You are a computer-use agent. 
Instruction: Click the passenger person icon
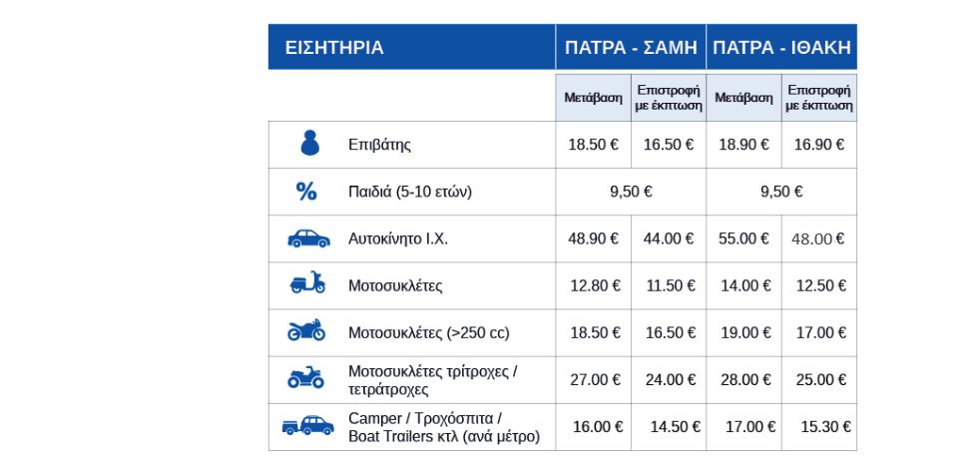[x=310, y=143]
